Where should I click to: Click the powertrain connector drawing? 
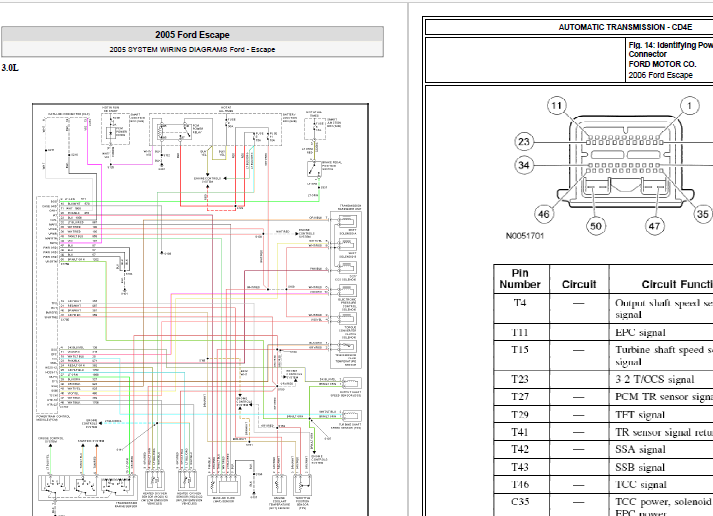click(x=626, y=159)
